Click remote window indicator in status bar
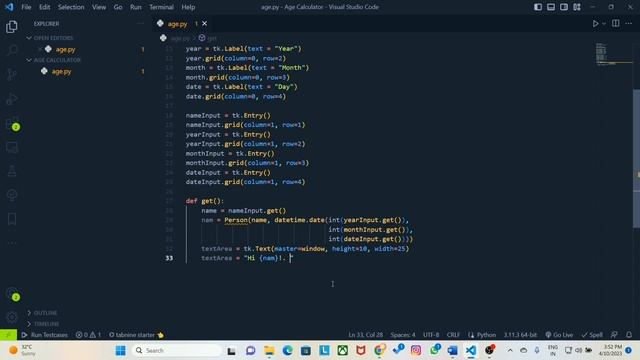The height and width of the screenshot is (360, 640). [x=8, y=335]
